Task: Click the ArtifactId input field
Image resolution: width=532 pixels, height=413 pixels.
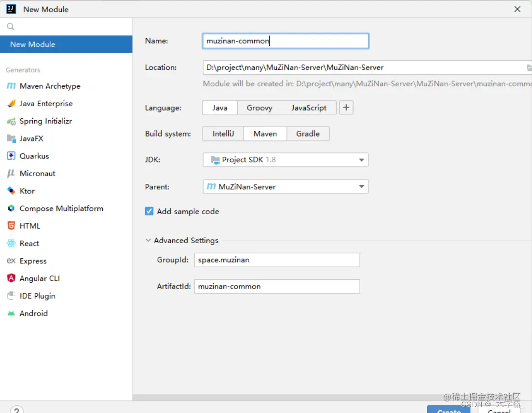Action: pyautogui.click(x=277, y=287)
